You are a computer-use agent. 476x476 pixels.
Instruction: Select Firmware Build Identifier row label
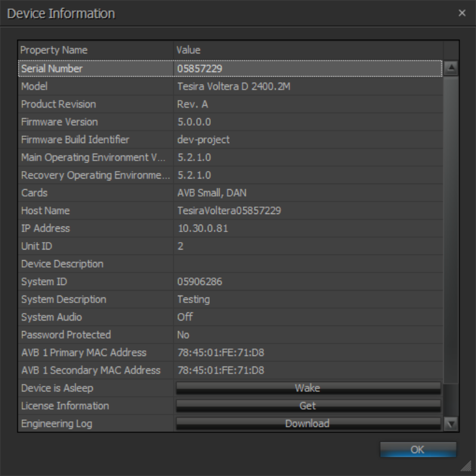[75, 139]
